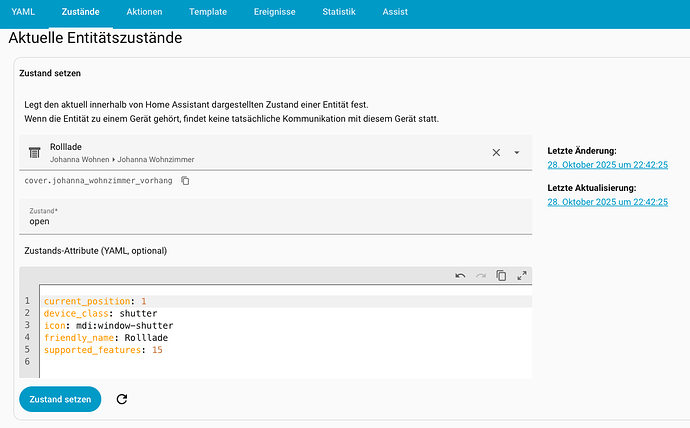The width and height of the screenshot is (690, 428).
Task: Click the Rolllade shutter icon
Action: click(34, 152)
